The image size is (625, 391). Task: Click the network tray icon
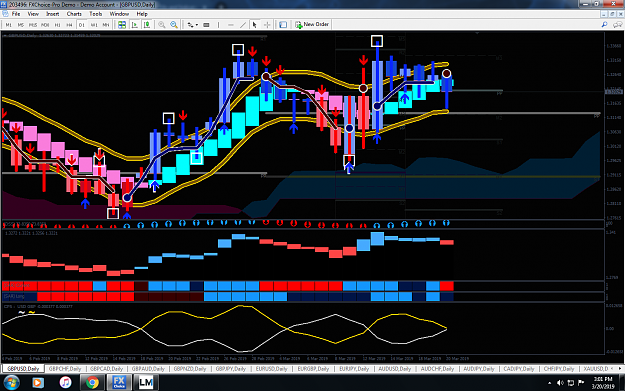point(570,383)
